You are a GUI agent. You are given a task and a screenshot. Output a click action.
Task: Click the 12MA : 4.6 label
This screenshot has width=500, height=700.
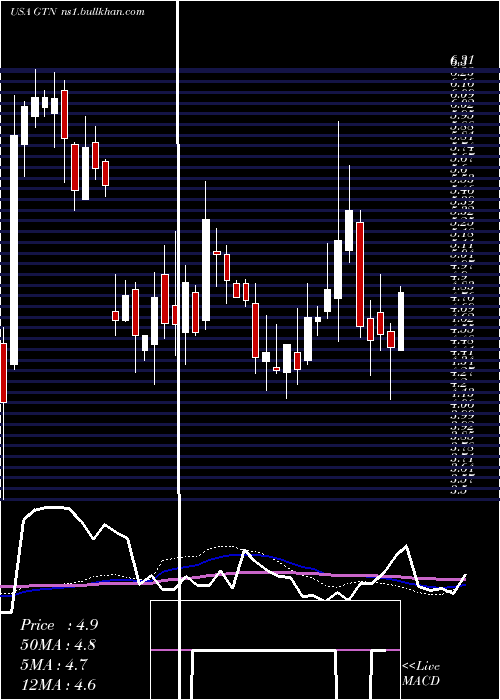click(x=58, y=684)
